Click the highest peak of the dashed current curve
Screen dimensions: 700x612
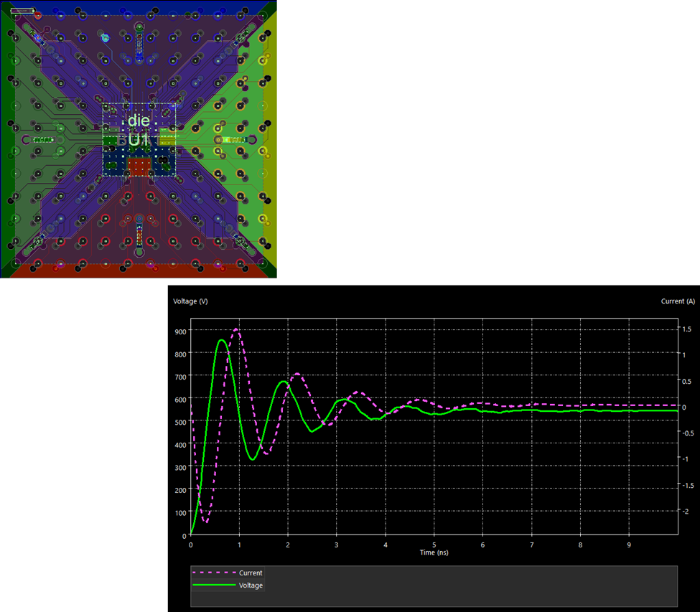237,329
